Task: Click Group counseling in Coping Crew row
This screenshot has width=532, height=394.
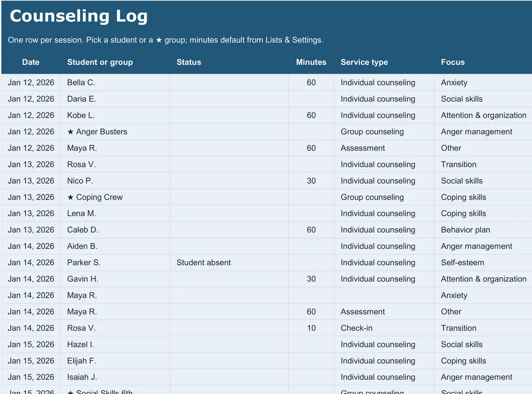Action: [x=384, y=197]
